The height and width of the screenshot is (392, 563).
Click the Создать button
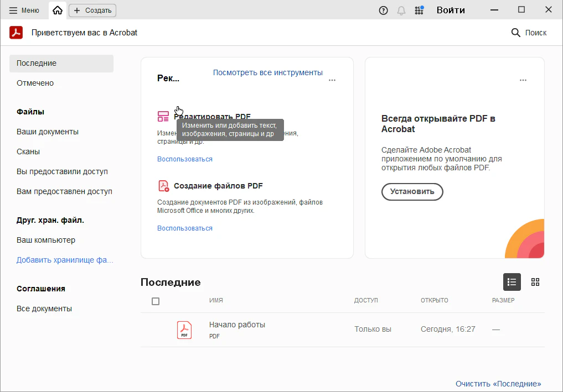point(92,11)
